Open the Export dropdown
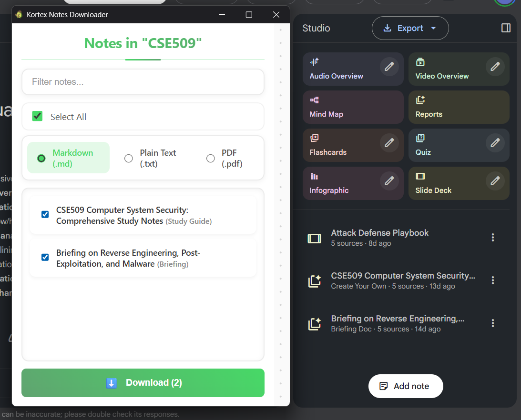The width and height of the screenshot is (521, 420). point(410,28)
